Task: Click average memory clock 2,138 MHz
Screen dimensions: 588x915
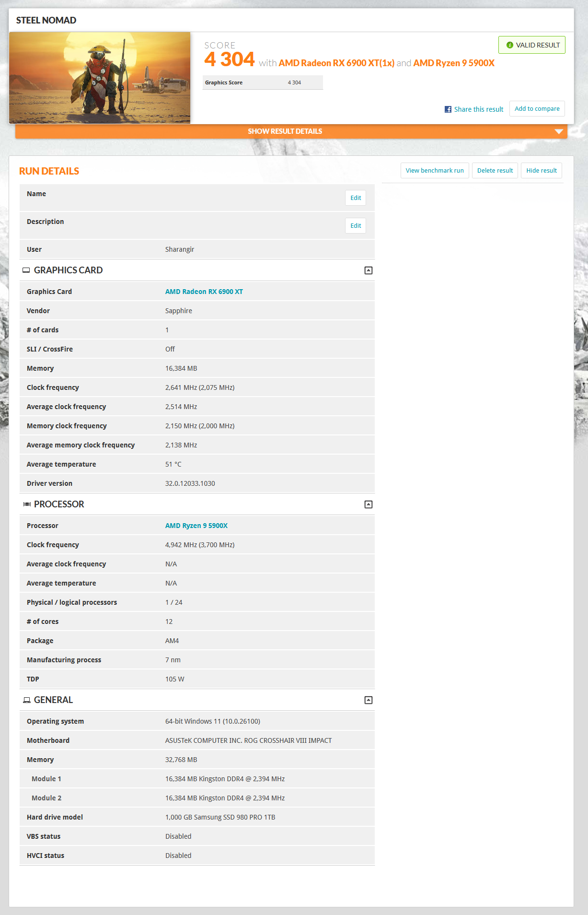Action: tap(181, 445)
